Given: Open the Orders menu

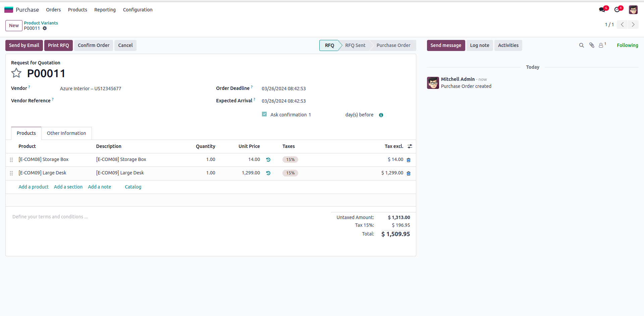Looking at the screenshot, I should tap(53, 10).
